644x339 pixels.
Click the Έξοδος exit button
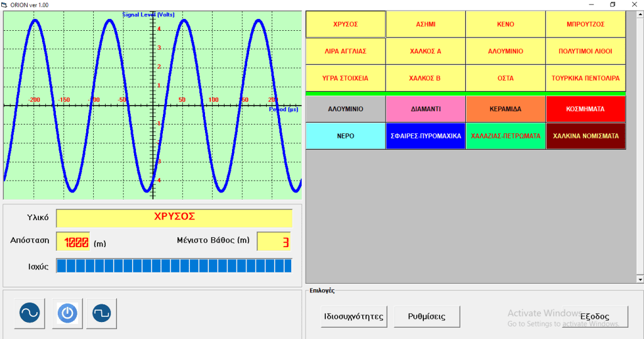(595, 316)
